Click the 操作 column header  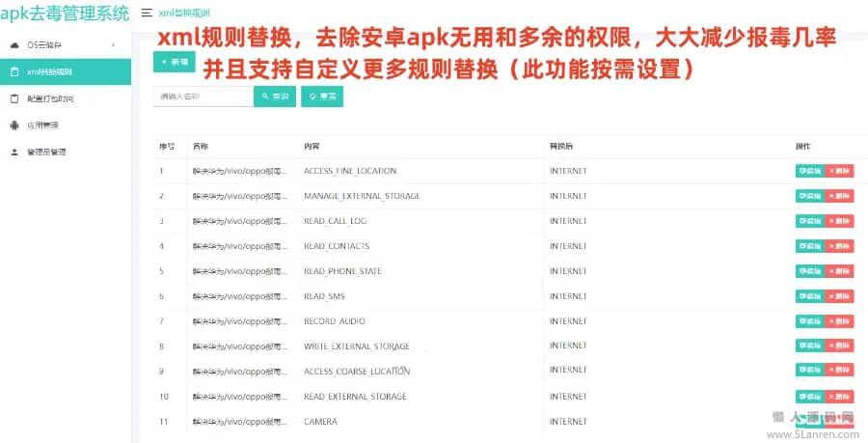[x=802, y=146]
